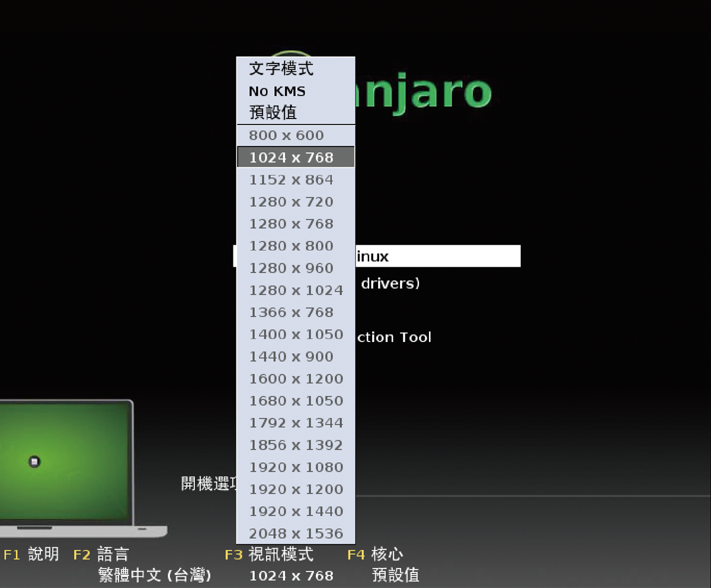Choose 1280 x 800 resolution
The image size is (711, 588).
click(296, 246)
